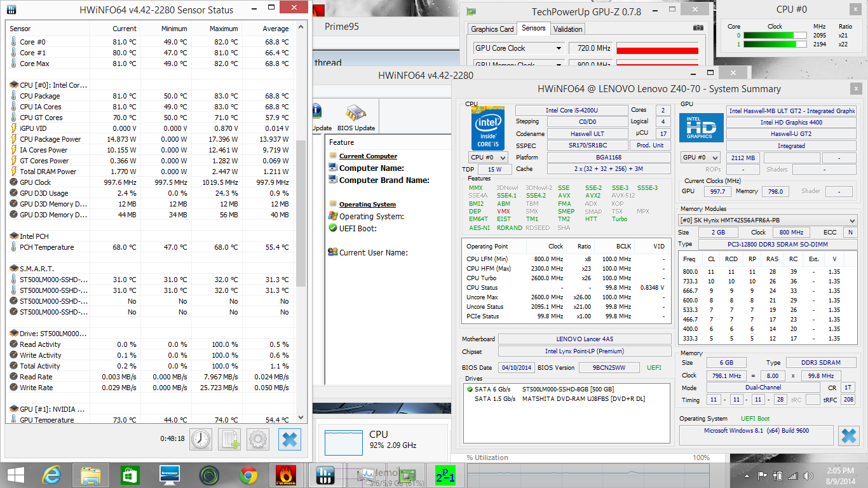This screenshot has height=488, width=868.
Task: Open the Validation tab in GPU-Z
Action: 567,29
